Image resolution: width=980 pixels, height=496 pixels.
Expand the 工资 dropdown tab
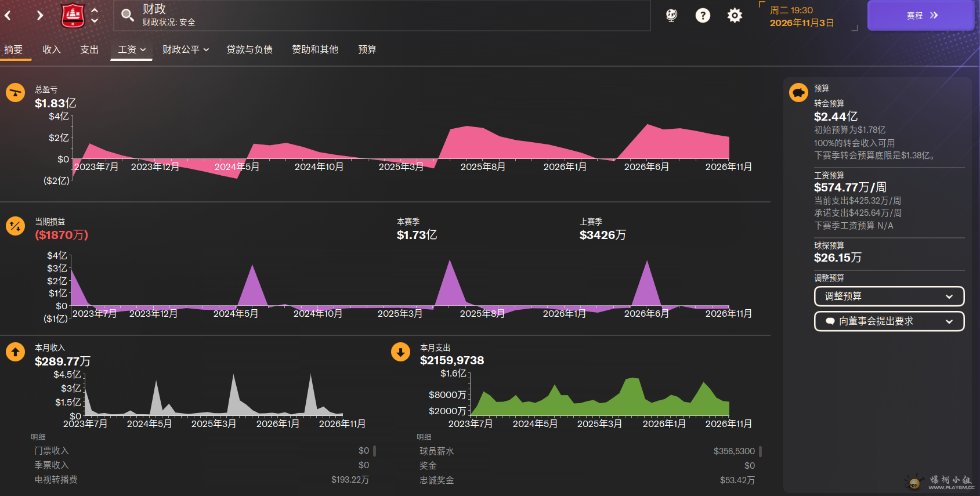(132, 50)
